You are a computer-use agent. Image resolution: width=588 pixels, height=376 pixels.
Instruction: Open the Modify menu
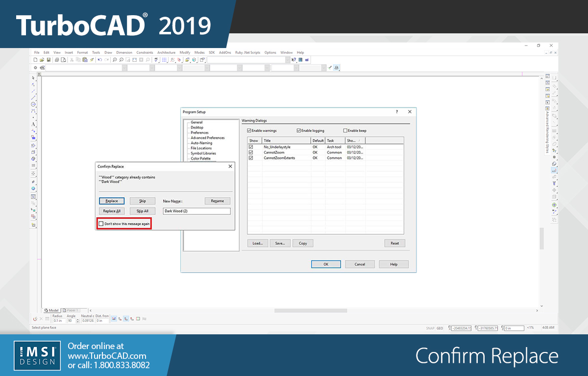point(185,52)
